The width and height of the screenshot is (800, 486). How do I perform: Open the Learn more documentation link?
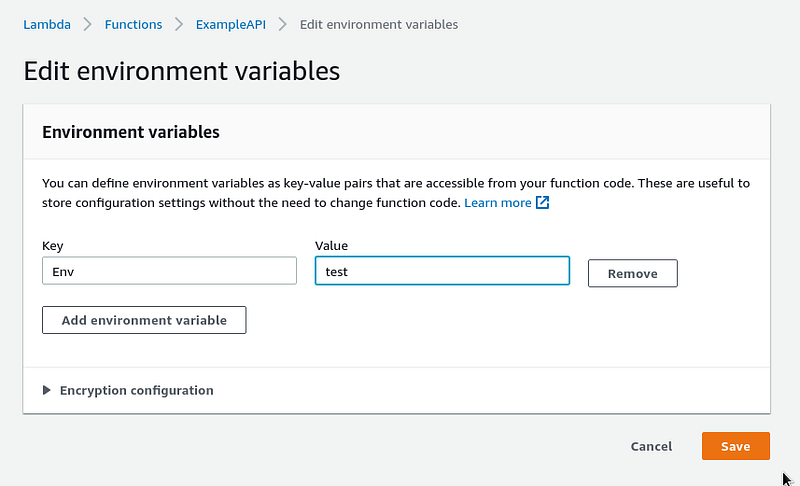497,202
